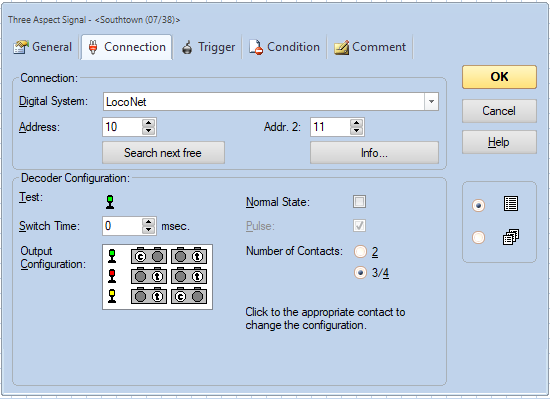Click yellow aspect's fourth output contact
This screenshot has height=399, width=550.
(197, 297)
